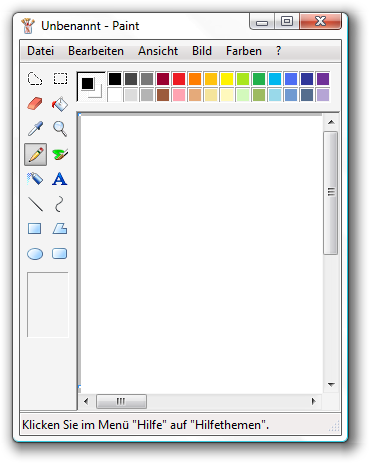Viewport: 370px width, 464px height.
Task: Choose the Brush tool
Action: coord(60,154)
